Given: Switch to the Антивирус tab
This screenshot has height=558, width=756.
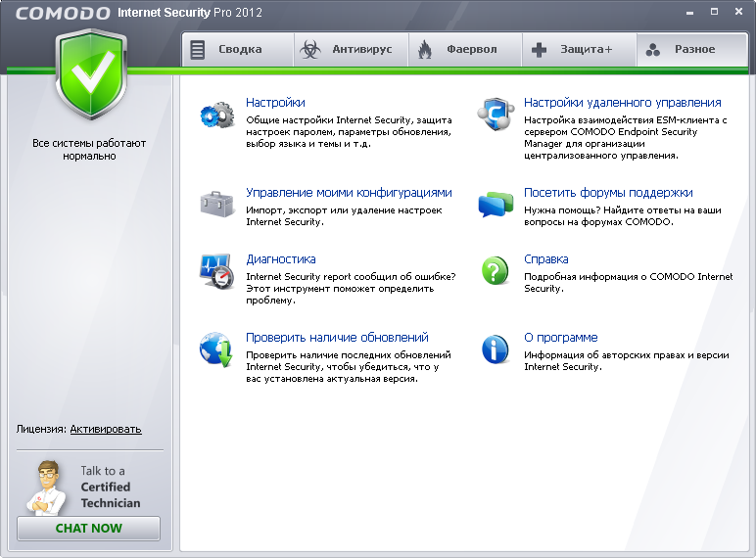Looking at the screenshot, I should coord(352,49).
